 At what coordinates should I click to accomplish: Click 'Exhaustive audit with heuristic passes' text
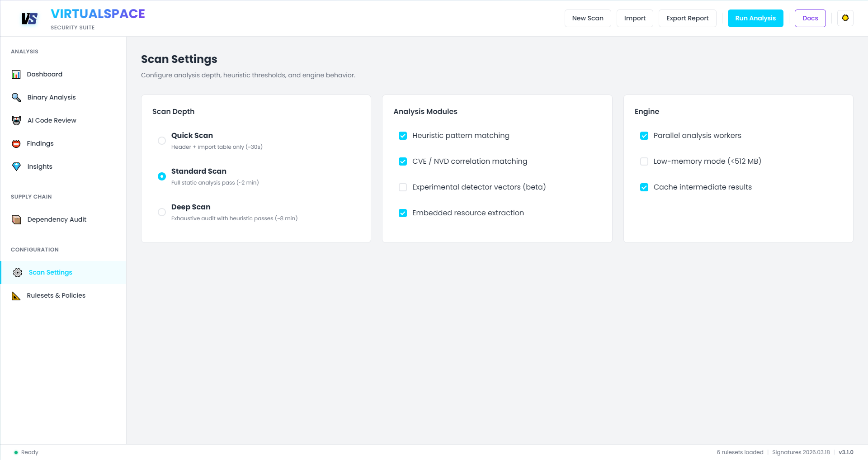(234, 218)
